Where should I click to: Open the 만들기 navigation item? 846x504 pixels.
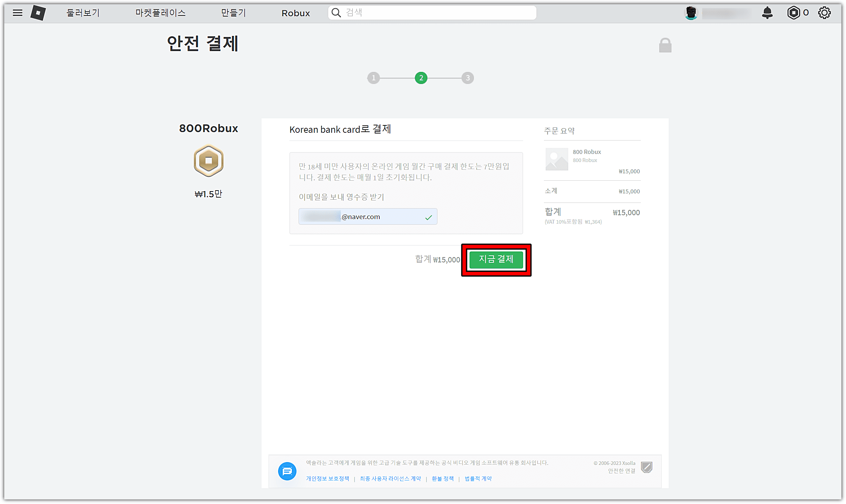tap(233, 13)
